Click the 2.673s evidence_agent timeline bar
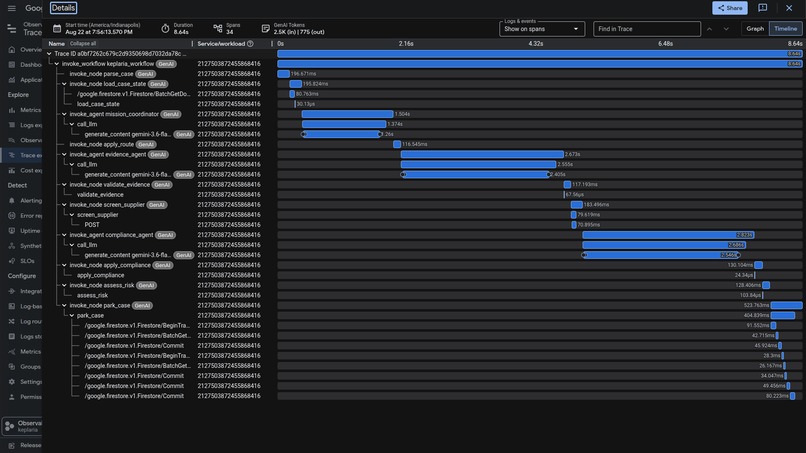 click(482, 154)
